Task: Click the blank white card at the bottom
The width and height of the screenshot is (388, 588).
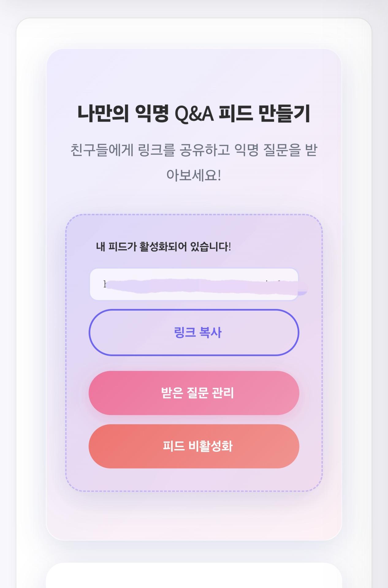Action: (x=194, y=576)
